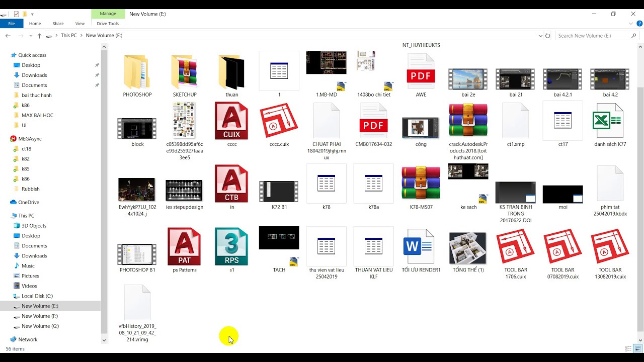Select the TOOL BAR 07082019.cuix file
644x362 pixels.
(x=563, y=246)
